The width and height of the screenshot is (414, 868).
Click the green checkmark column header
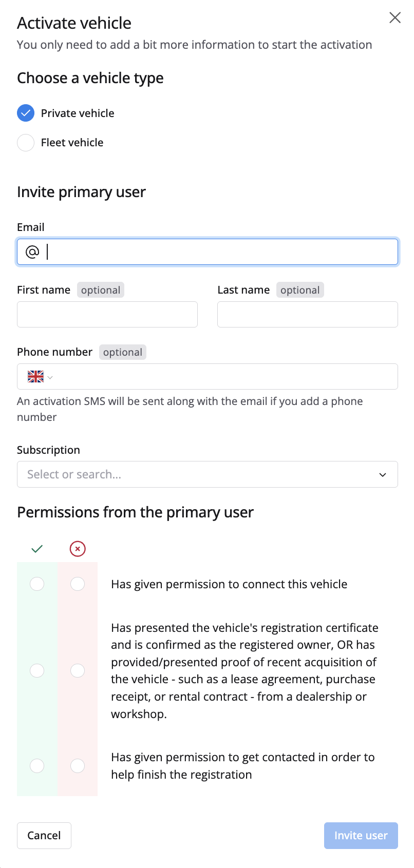(37, 549)
